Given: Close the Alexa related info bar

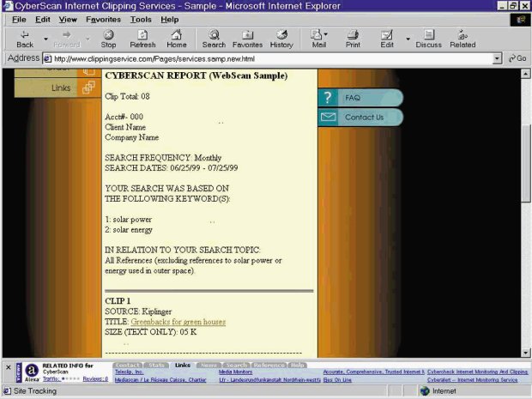Looking at the screenshot, I should click(x=9, y=367).
